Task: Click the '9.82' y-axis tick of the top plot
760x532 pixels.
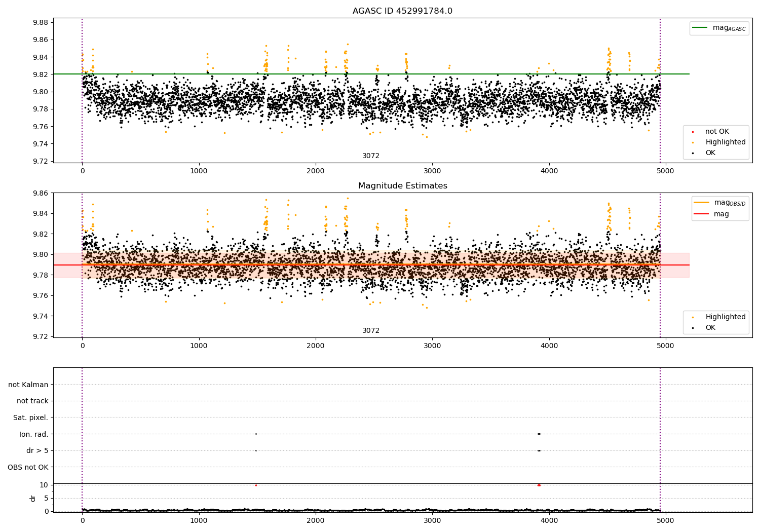Action: pos(40,74)
